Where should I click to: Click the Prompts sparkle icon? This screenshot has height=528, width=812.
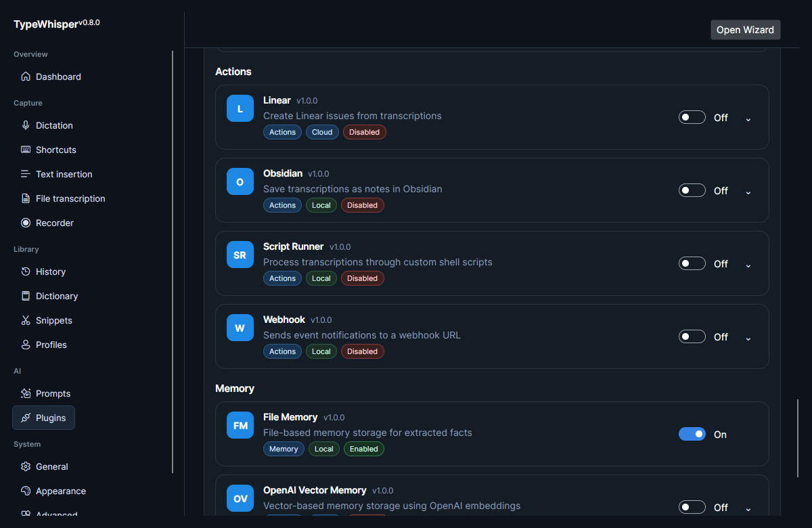point(26,393)
